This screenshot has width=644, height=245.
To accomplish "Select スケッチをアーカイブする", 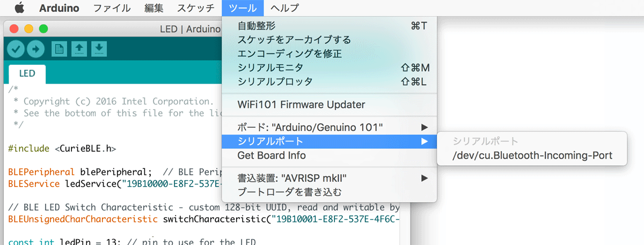I will 330,40.
